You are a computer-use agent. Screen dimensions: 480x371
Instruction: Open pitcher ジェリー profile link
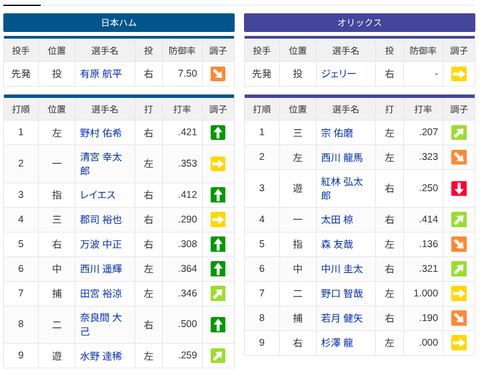[338, 73]
